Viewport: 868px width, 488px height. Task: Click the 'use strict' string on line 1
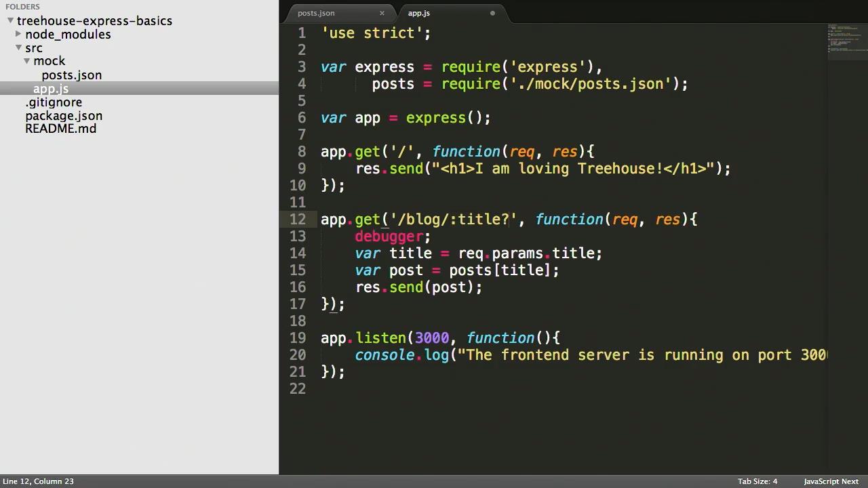pos(372,33)
